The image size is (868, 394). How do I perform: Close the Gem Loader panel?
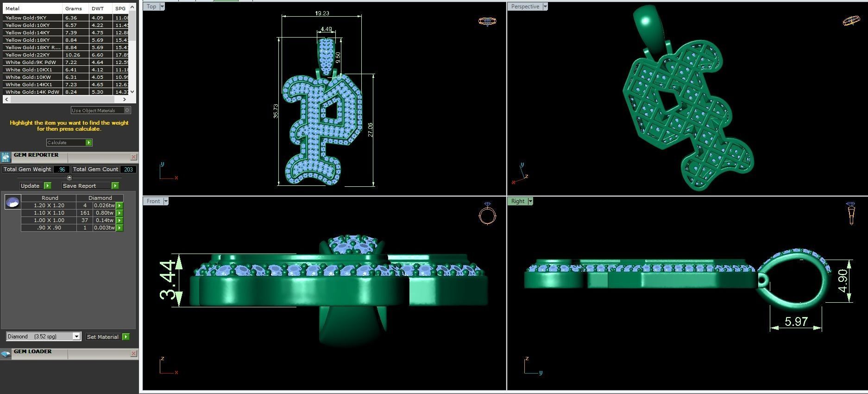pos(133,354)
